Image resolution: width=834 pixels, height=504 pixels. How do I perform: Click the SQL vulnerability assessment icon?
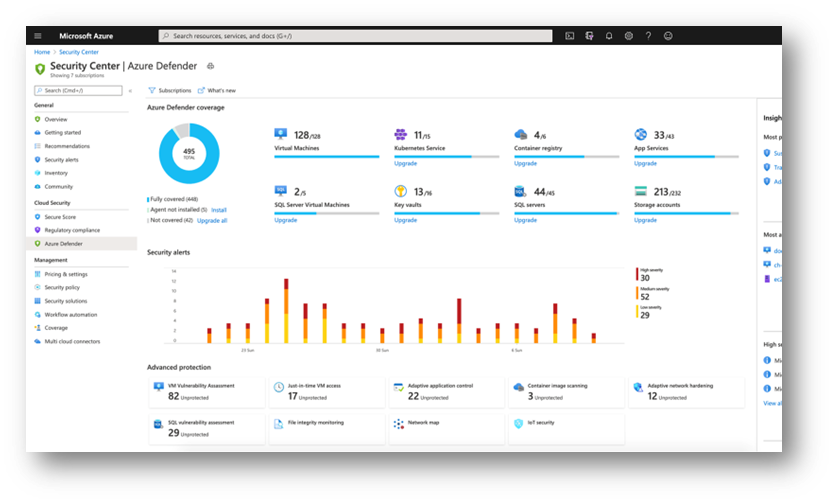click(x=158, y=424)
